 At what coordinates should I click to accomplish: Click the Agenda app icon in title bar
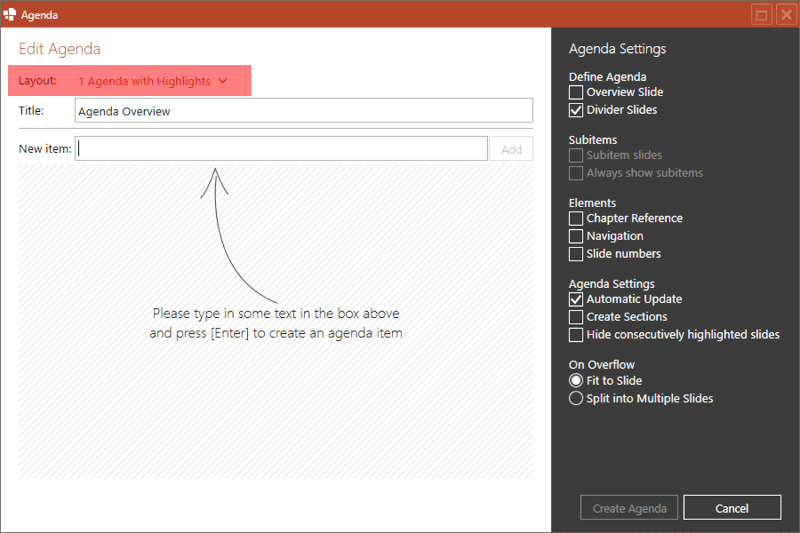coord(10,14)
